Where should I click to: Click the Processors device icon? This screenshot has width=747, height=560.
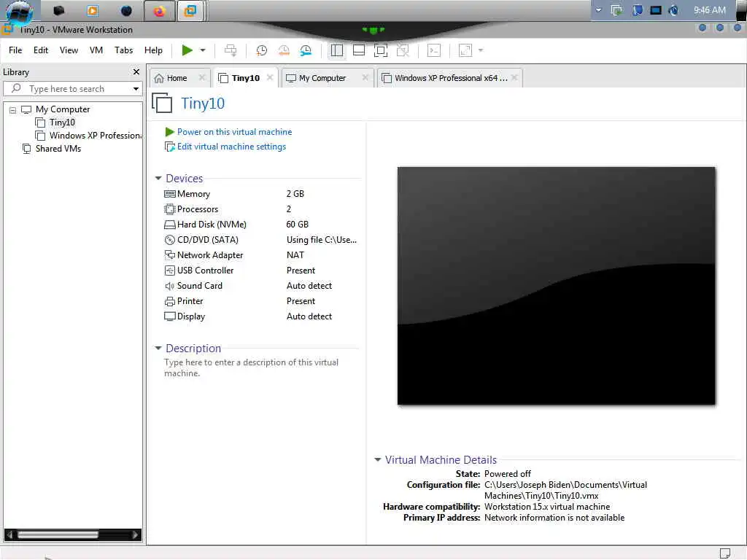click(x=169, y=209)
